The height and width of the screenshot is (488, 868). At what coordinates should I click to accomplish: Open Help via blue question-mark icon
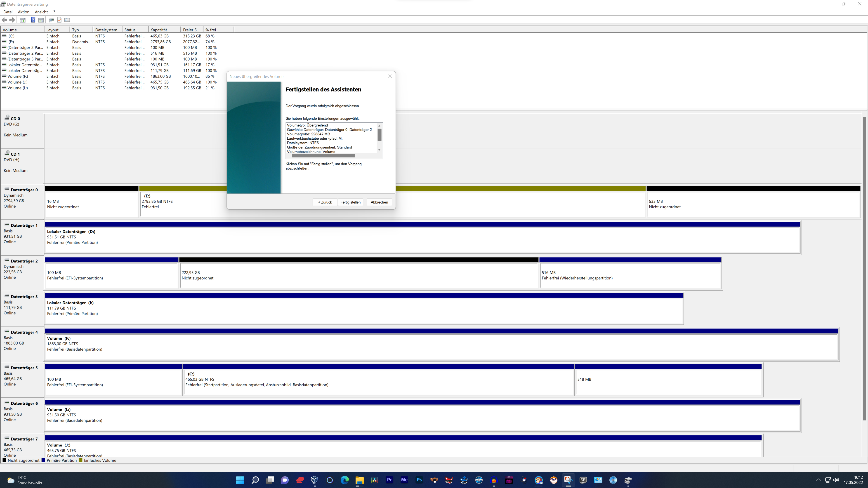33,20
